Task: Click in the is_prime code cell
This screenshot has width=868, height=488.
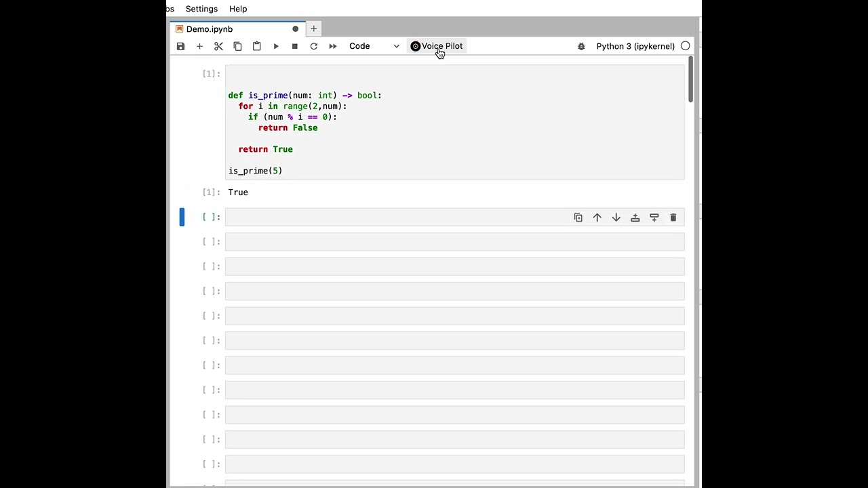Action: (x=455, y=123)
